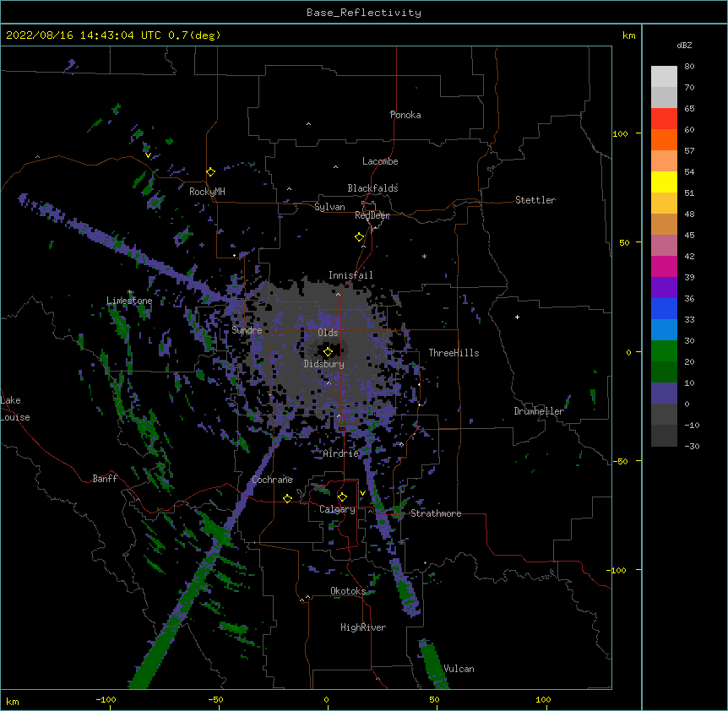Select the orange 57-60 dBZ legend swatch
728x711 pixels.
[664, 139]
